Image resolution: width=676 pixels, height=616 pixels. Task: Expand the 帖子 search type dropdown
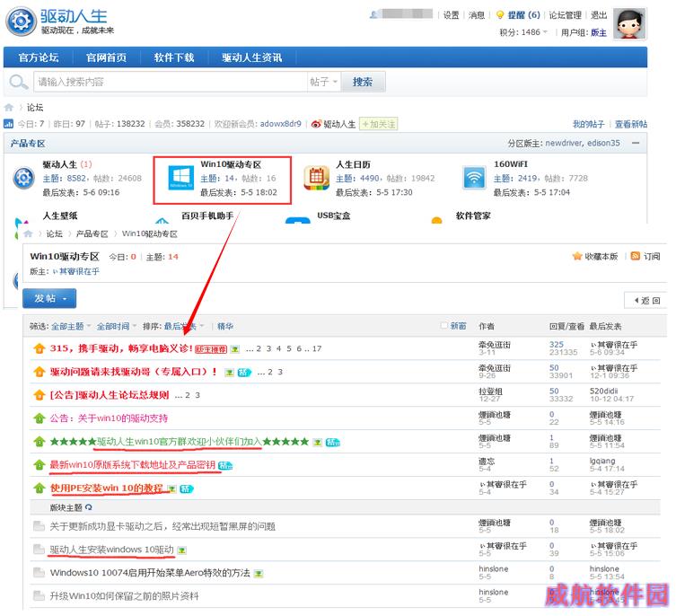(323, 82)
